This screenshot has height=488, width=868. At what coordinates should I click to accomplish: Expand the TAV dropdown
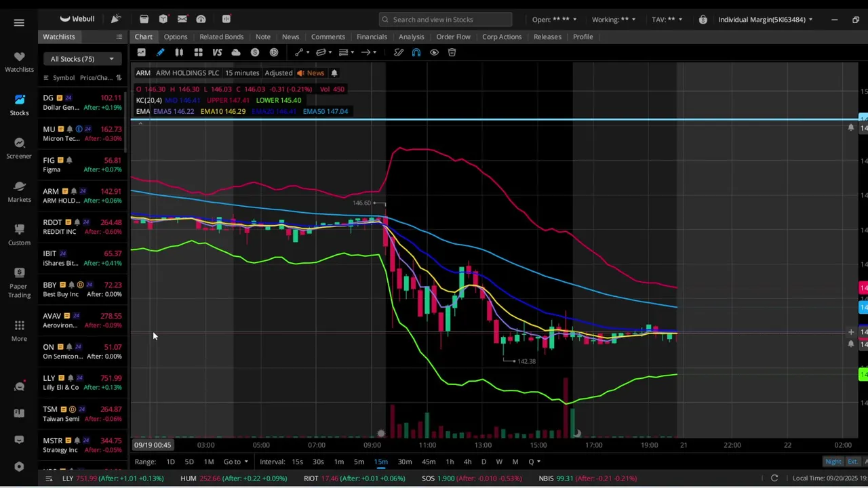pos(667,19)
